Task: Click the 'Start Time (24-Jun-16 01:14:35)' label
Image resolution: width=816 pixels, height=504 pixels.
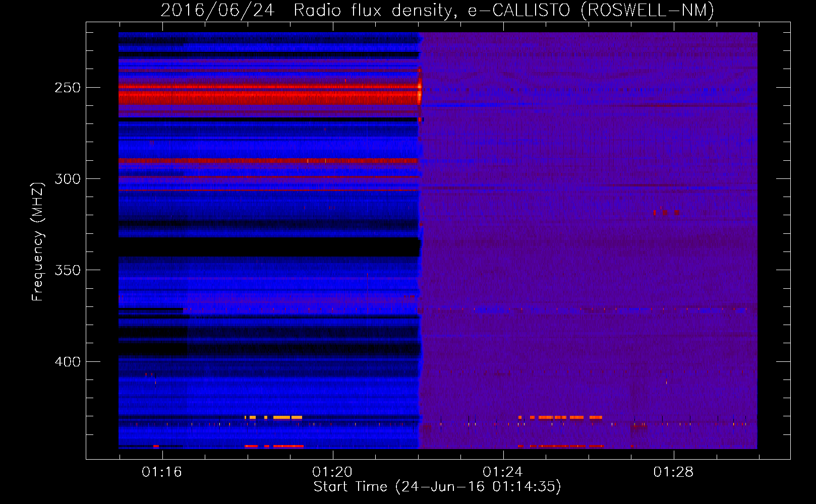Action: click(x=437, y=487)
